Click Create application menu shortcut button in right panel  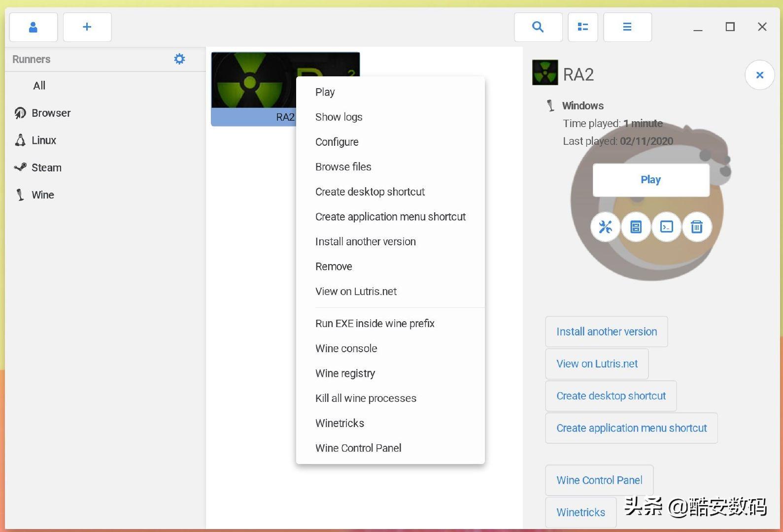(x=631, y=428)
